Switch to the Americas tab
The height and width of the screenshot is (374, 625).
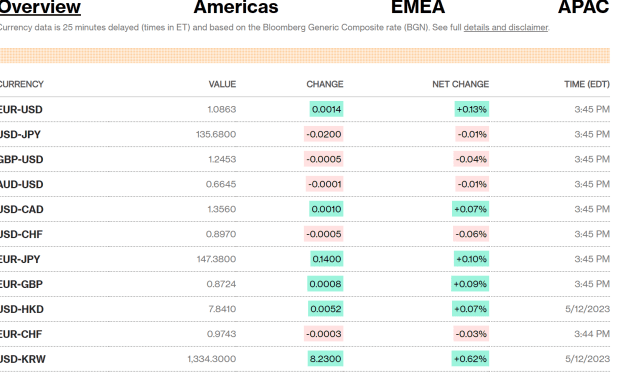point(236,7)
